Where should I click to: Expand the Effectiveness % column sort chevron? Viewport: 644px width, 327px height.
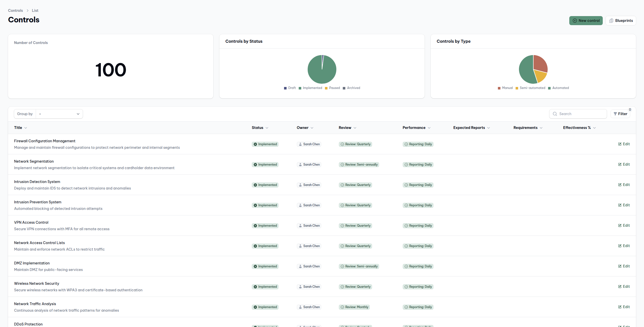click(x=594, y=128)
